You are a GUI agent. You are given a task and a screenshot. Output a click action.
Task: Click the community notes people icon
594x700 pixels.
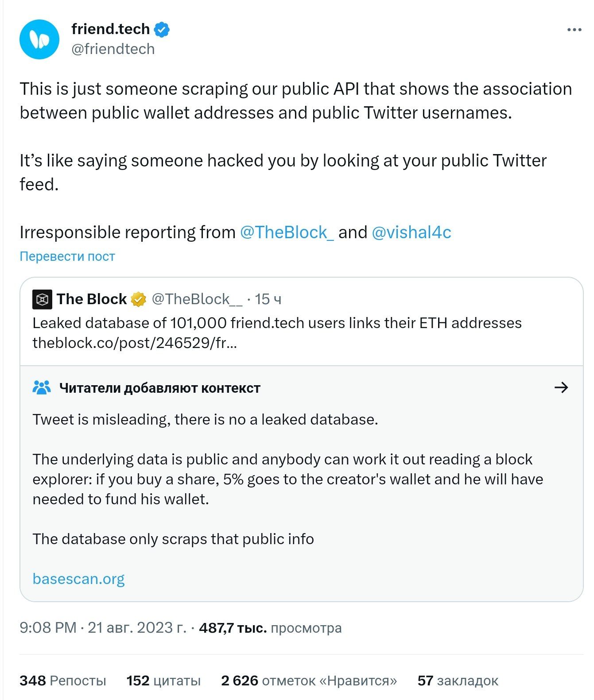[x=42, y=388]
